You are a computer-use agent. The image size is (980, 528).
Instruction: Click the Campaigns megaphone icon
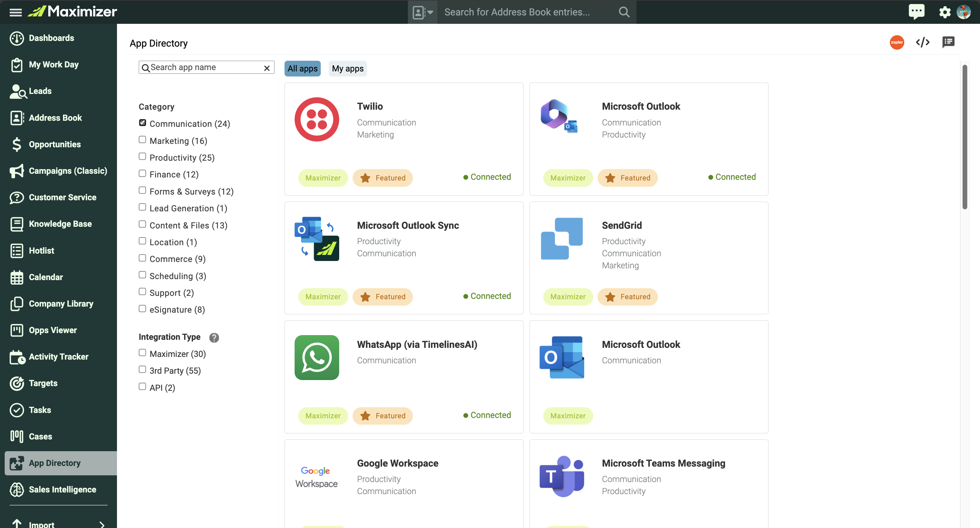tap(17, 171)
